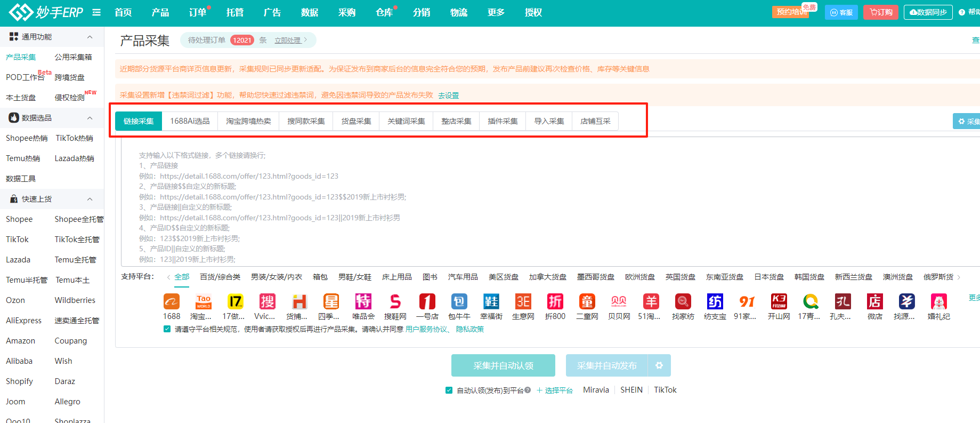Open the 用户服务协议 link
The width and height of the screenshot is (980, 423).
click(426, 329)
